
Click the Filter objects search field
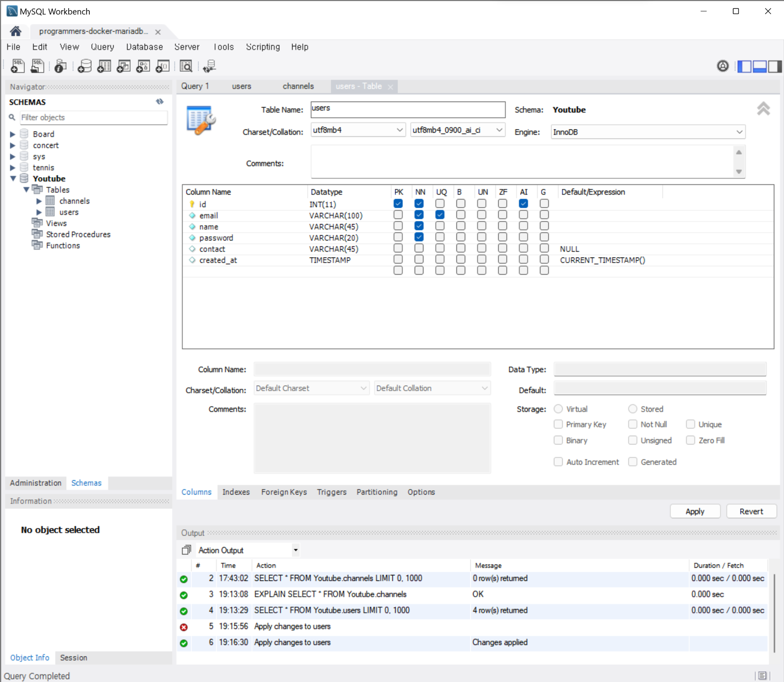click(x=94, y=117)
